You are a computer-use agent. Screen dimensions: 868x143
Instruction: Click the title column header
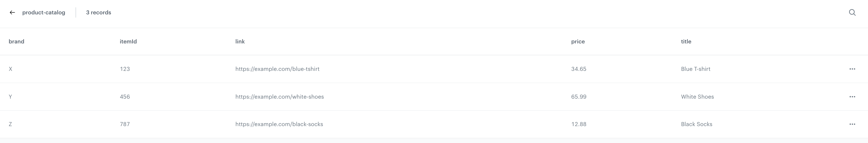pos(686,41)
